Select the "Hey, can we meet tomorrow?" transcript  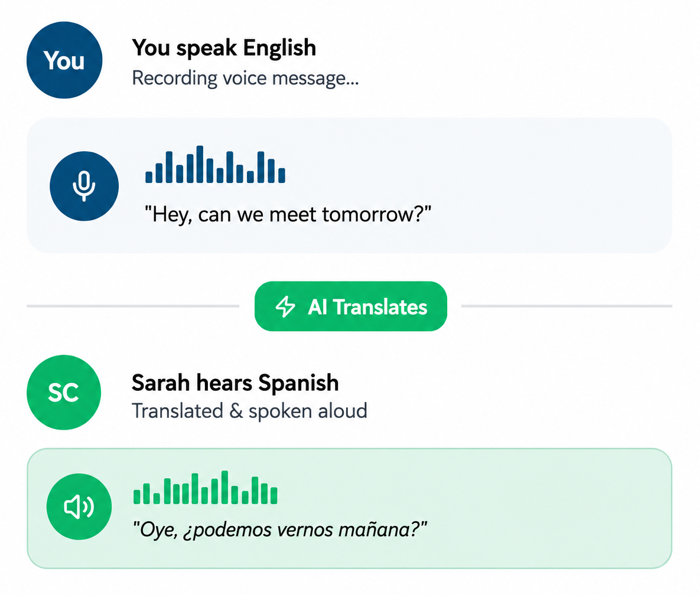point(288,214)
